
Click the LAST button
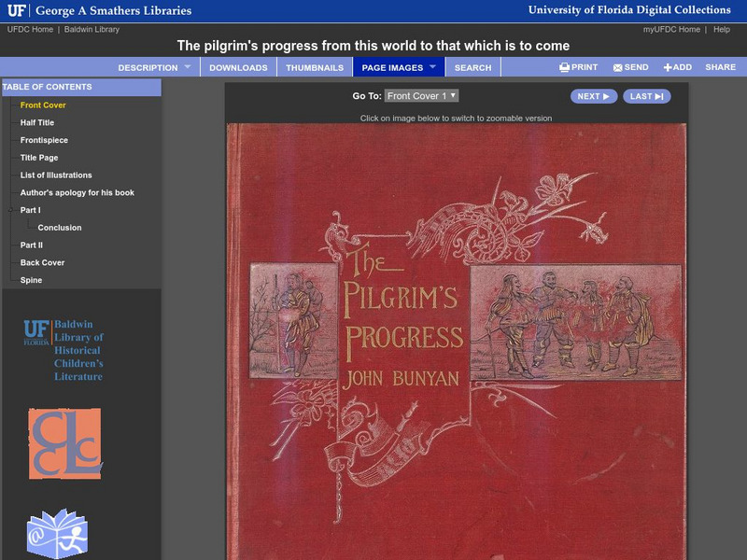648,95
